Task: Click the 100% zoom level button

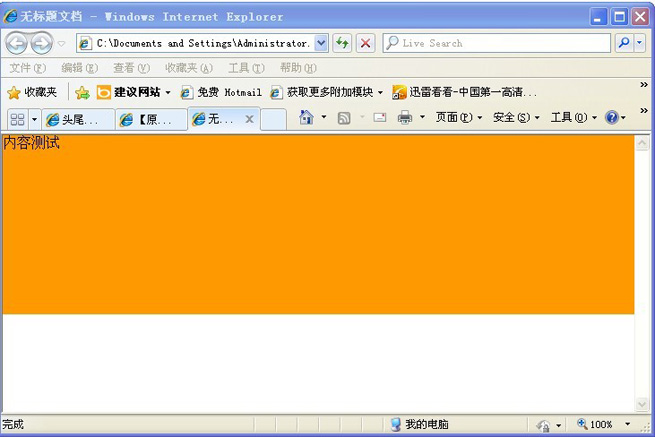Action: (596, 424)
